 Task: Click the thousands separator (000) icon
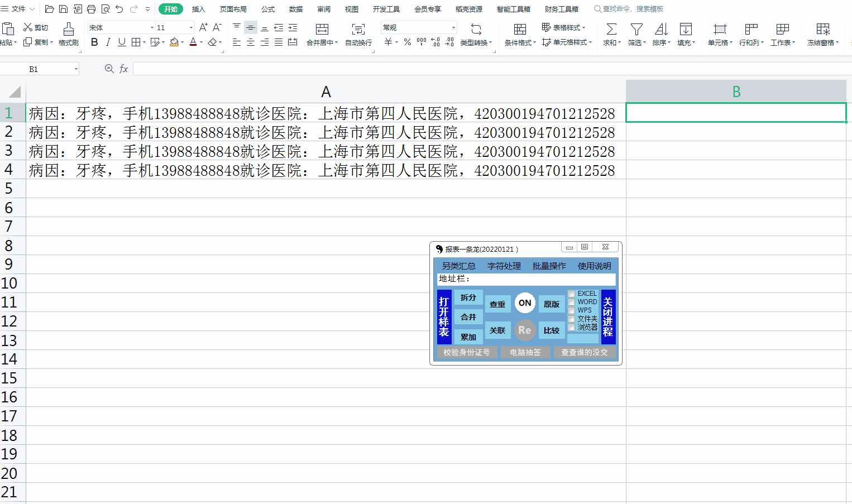coord(422,42)
